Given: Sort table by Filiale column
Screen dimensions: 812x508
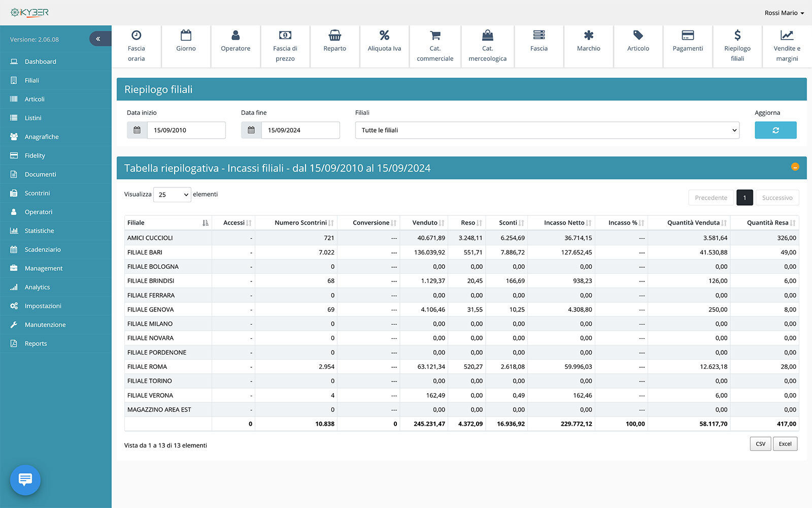Looking at the screenshot, I should point(168,223).
